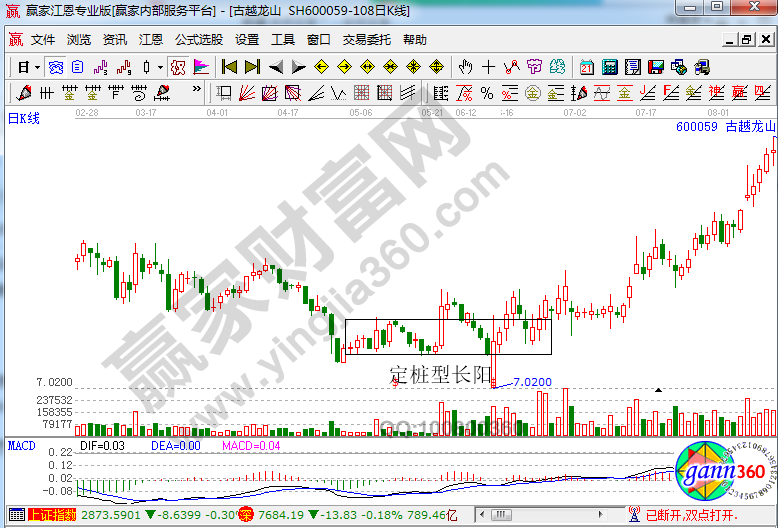
Task: Click the 日K线 chart period label
Action: click(24, 119)
